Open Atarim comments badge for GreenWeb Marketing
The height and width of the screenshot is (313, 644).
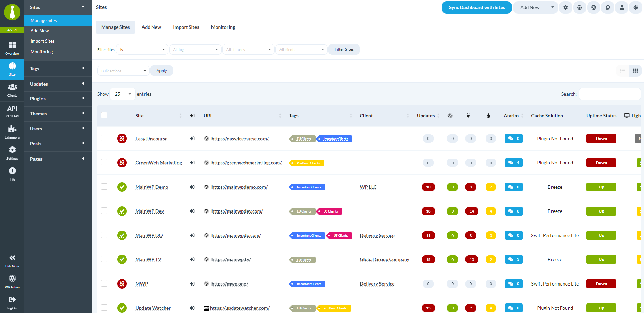pos(514,163)
